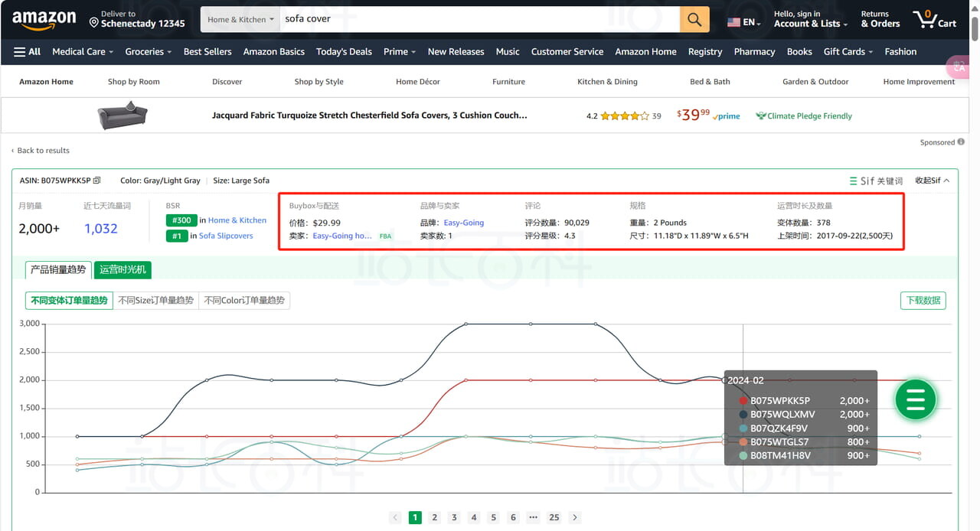980x531 pixels.
Task: Click the FBA tag
Action: click(385, 236)
